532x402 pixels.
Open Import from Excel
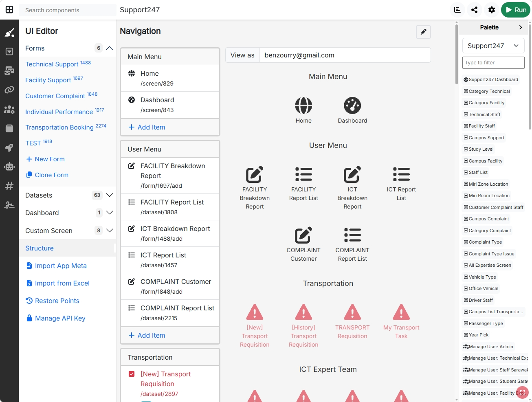coord(58,283)
